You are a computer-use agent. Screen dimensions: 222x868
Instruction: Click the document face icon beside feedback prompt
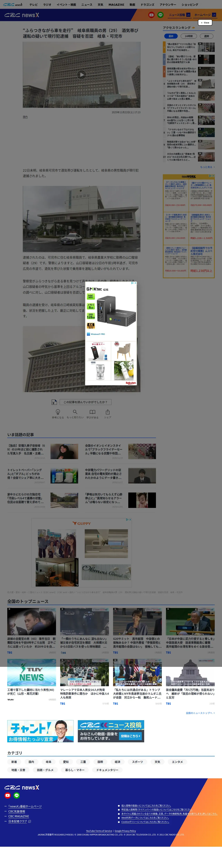(x=54, y=402)
